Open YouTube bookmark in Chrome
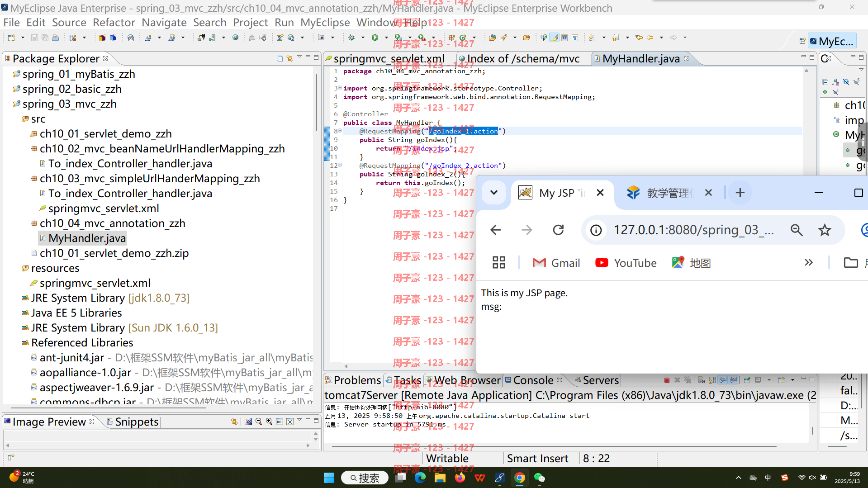The height and width of the screenshot is (488, 868). (626, 263)
